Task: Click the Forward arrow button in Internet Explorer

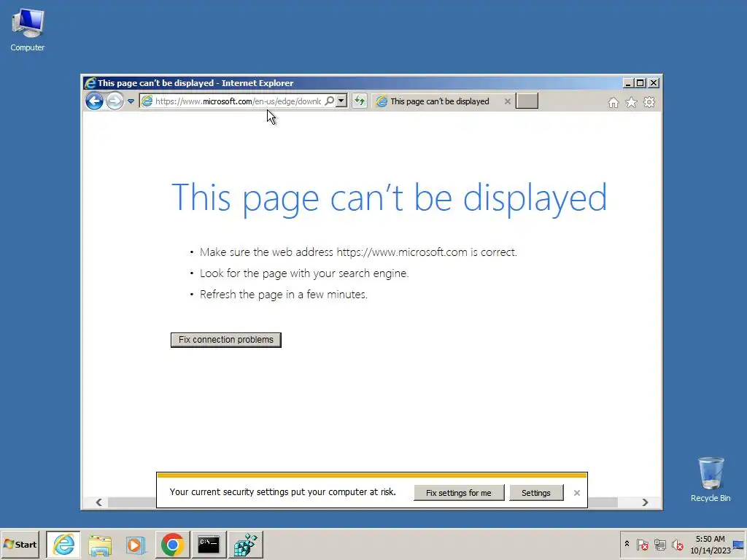Action: [x=115, y=101]
